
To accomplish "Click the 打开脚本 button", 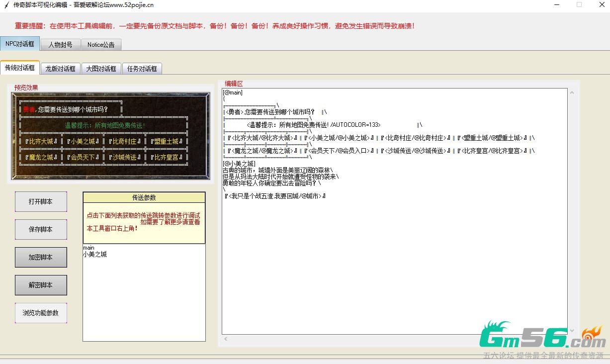I will pos(41,202).
